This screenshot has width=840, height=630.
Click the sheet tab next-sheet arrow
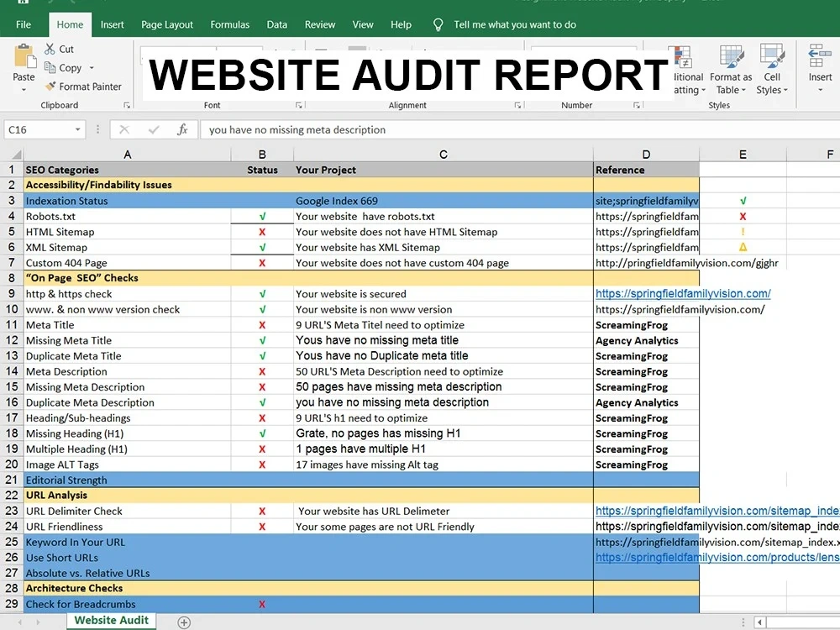point(38,622)
